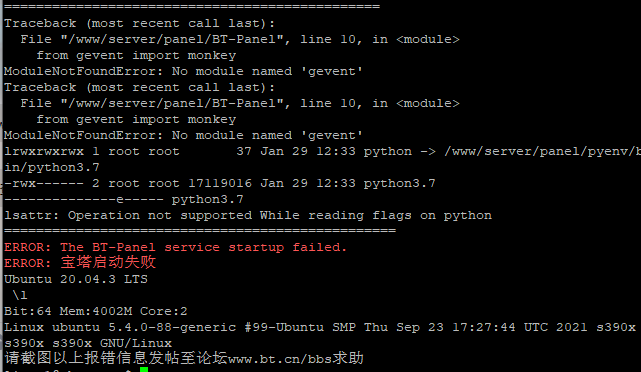Click the 'Bit:64 Mem:4002M Core:2' line
Screen dimensions: 641x372
96,311
